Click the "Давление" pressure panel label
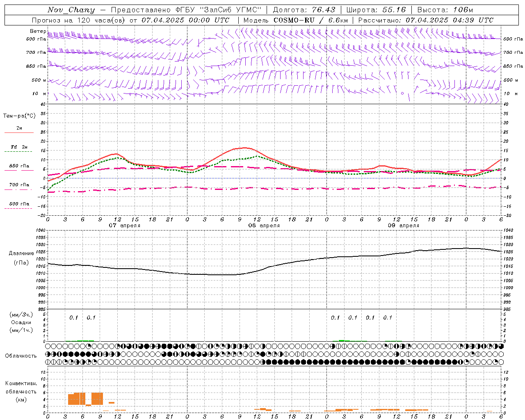The image size is (525, 420). point(21,253)
